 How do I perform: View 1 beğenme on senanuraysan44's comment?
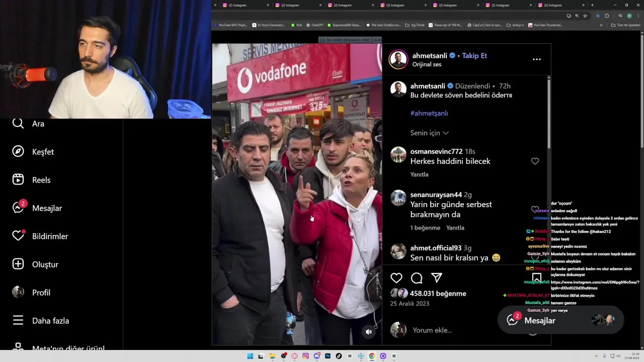(425, 228)
